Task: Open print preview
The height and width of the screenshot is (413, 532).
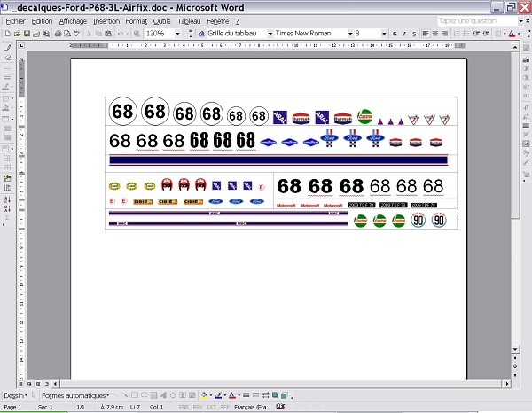Action: click(x=67, y=34)
